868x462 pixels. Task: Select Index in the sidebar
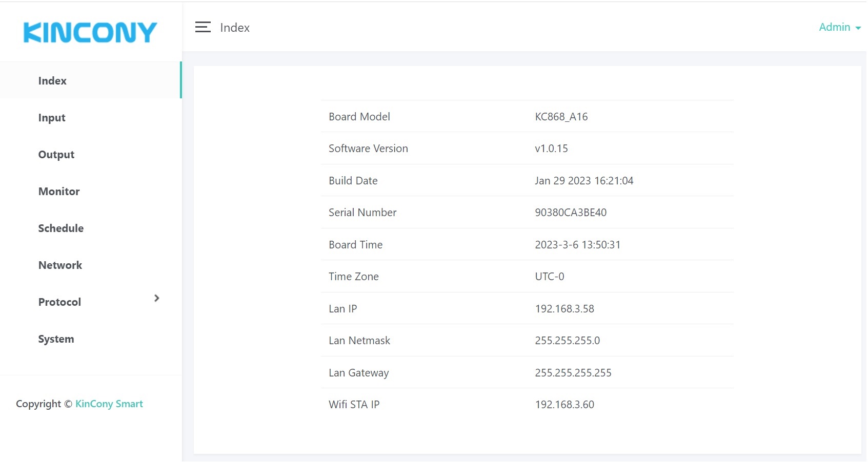click(x=52, y=81)
